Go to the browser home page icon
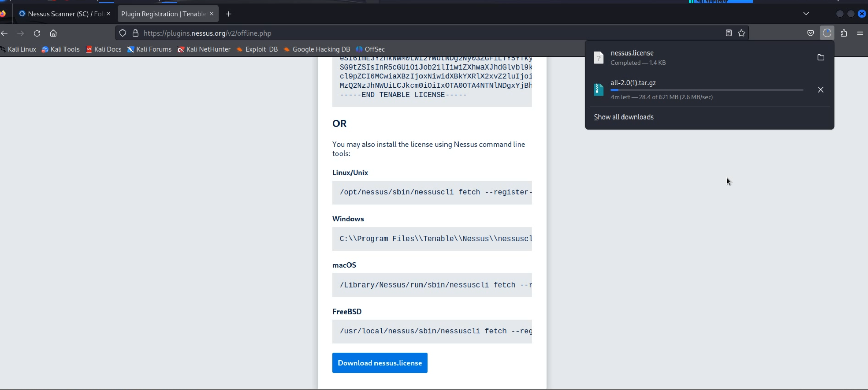 click(53, 33)
